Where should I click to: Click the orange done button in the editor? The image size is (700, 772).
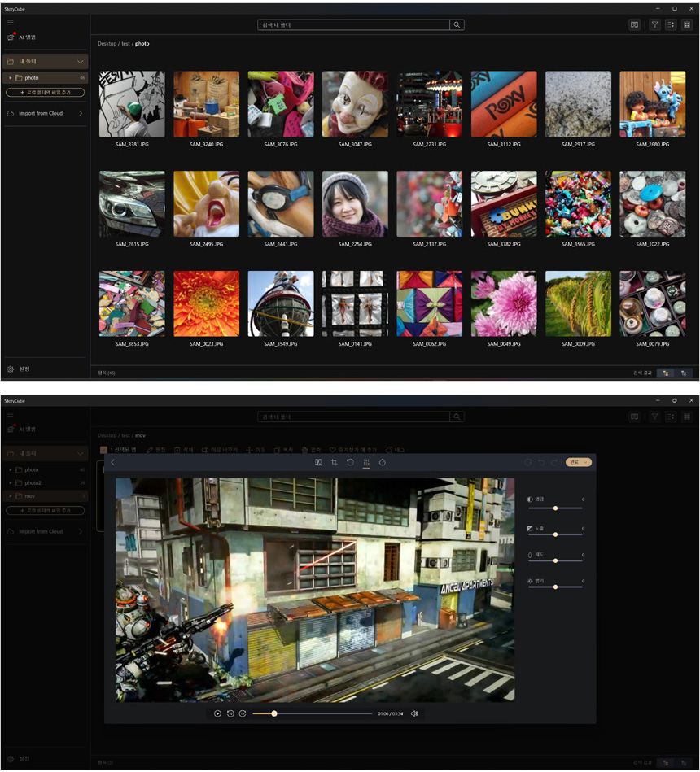click(579, 462)
